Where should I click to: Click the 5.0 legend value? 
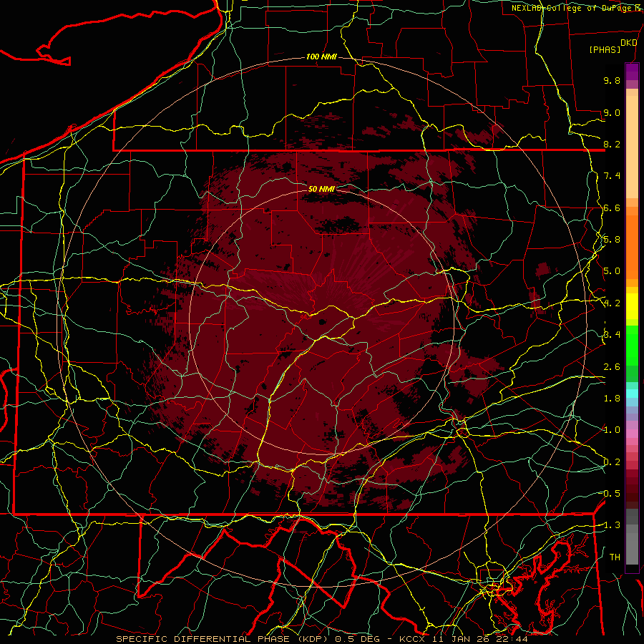tap(612, 271)
